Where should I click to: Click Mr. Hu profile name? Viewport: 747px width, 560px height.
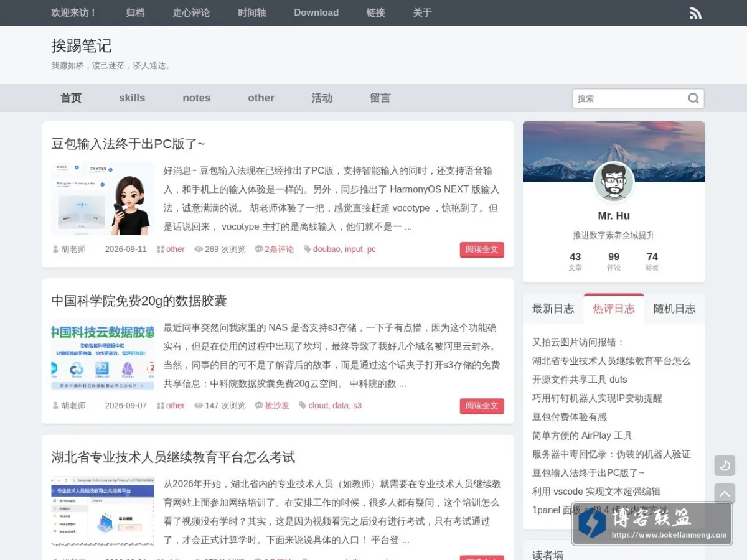pyautogui.click(x=614, y=216)
